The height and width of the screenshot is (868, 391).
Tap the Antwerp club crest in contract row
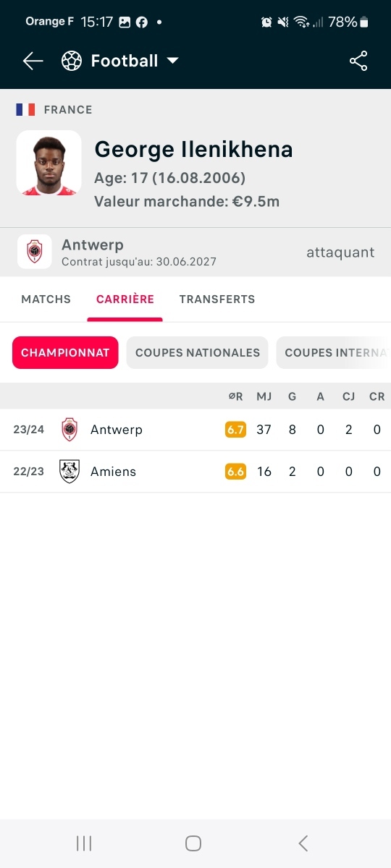(34, 252)
